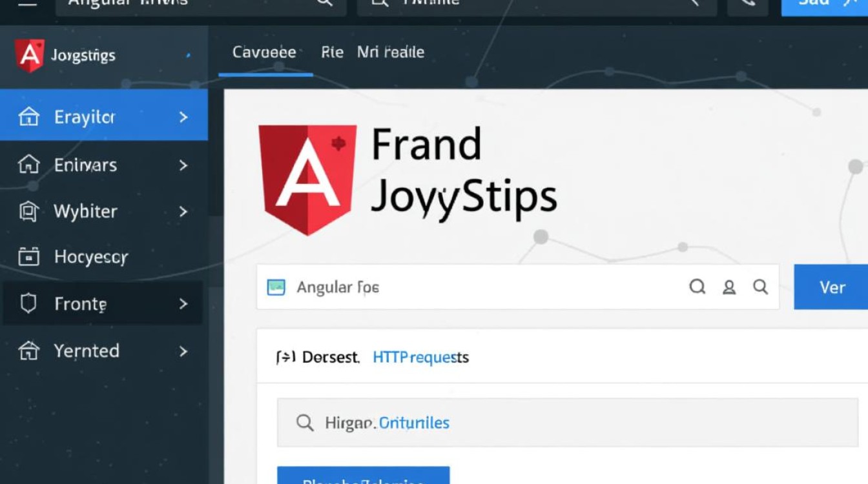Expand the Erayitor sidebar entry
This screenshot has height=484, width=868.
tap(183, 117)
